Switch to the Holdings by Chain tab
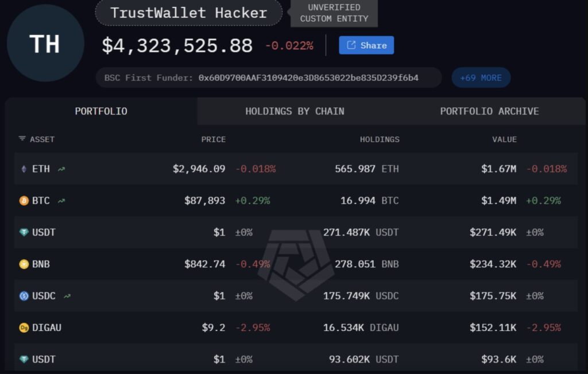 tap(295, 111)
